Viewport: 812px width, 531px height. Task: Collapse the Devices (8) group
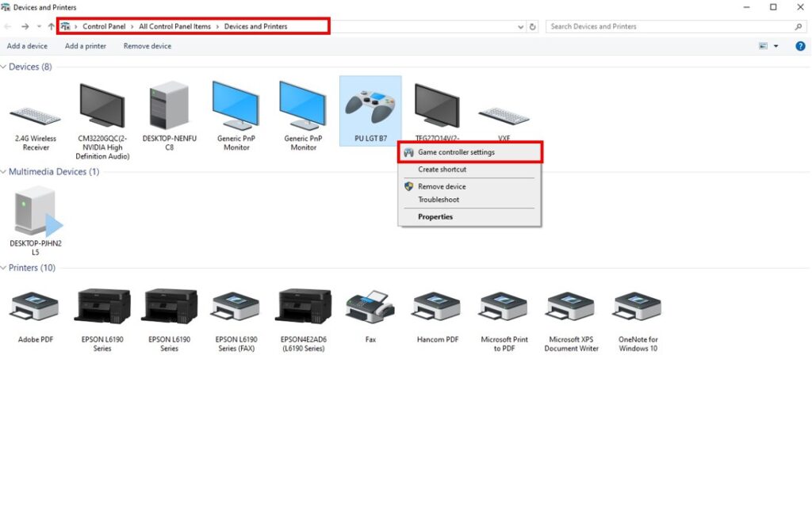pyautogui.click(x=4, y=67)
